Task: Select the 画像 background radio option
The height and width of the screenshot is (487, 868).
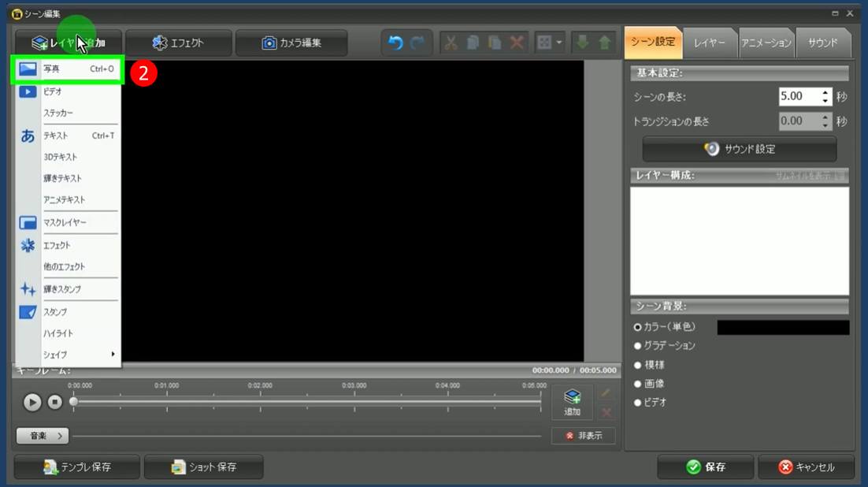Action: (638, 384)
